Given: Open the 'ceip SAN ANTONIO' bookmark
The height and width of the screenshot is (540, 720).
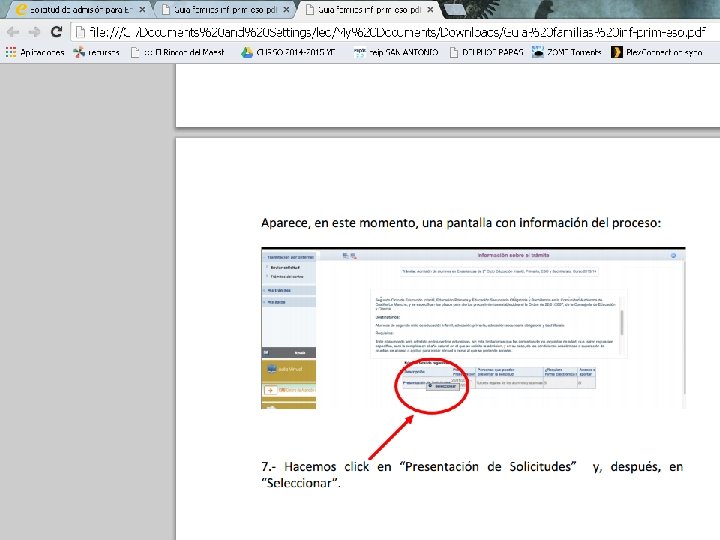Looking at the screenshot, I should click(x=396, y=52).
